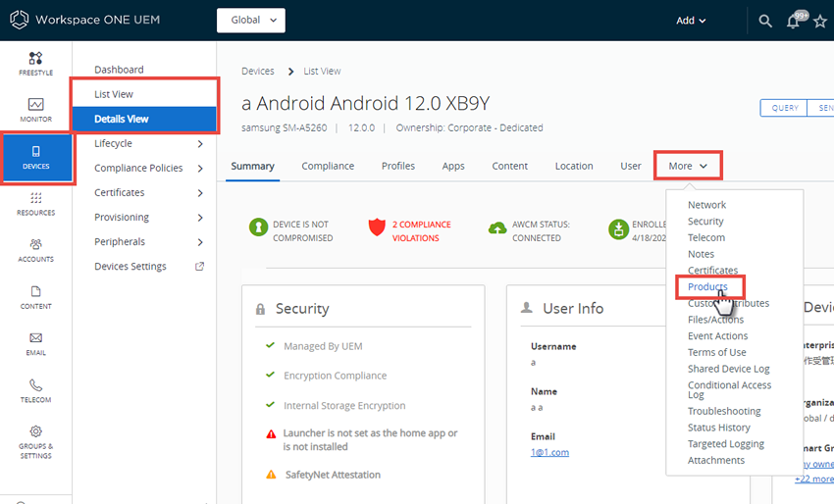Open the Resources section icon

coord(35,198)
